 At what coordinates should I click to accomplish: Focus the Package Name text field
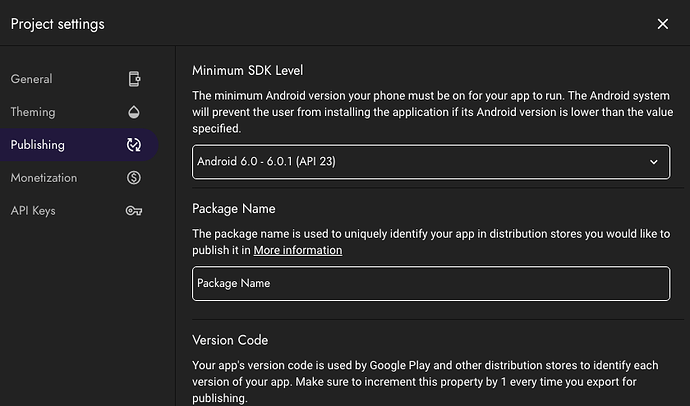coord(430,283)
